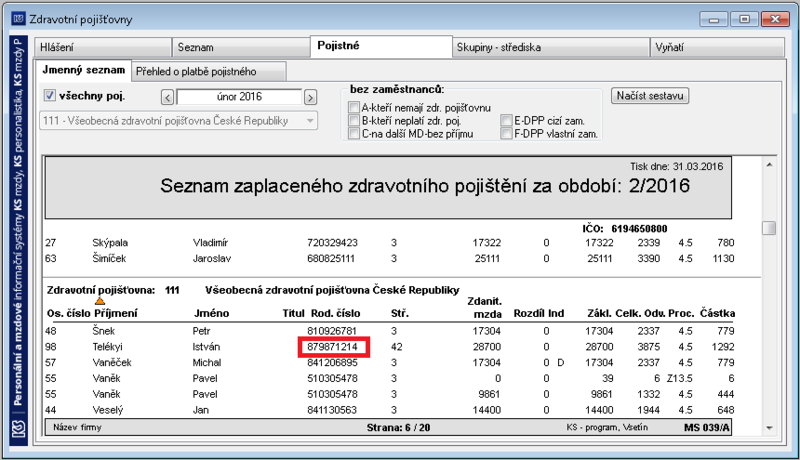Click the surname 'Vaněček' row
Screen dimensions: 800x460
[112, 363]
